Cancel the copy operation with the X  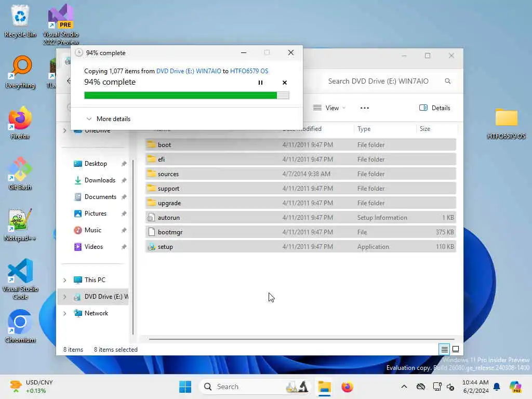coord(284,83)
